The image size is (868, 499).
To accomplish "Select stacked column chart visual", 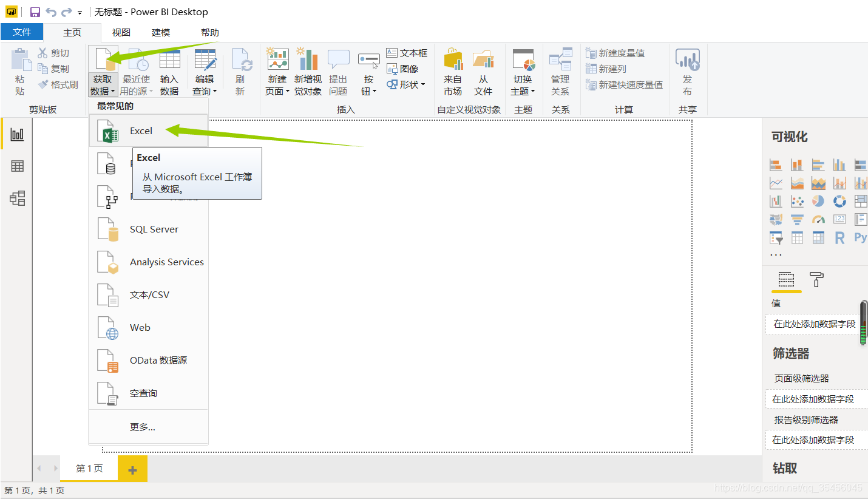I will (797, 165).
